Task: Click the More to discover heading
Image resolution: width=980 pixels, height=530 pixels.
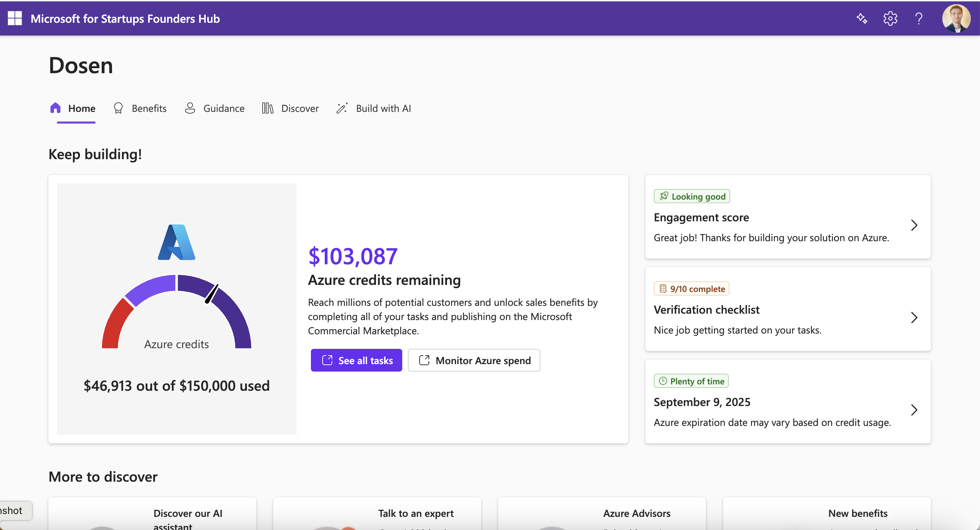Action: (x=103, y=477)
